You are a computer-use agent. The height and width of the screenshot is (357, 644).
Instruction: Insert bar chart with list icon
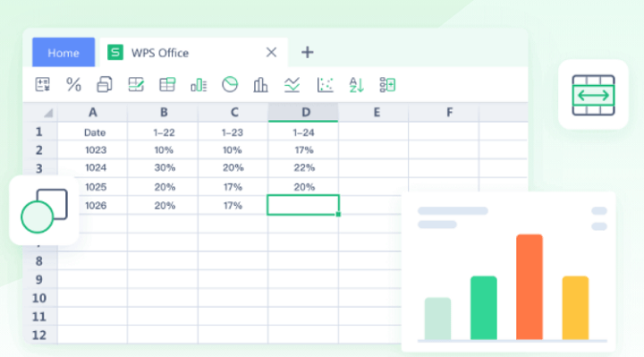[199, 85]
